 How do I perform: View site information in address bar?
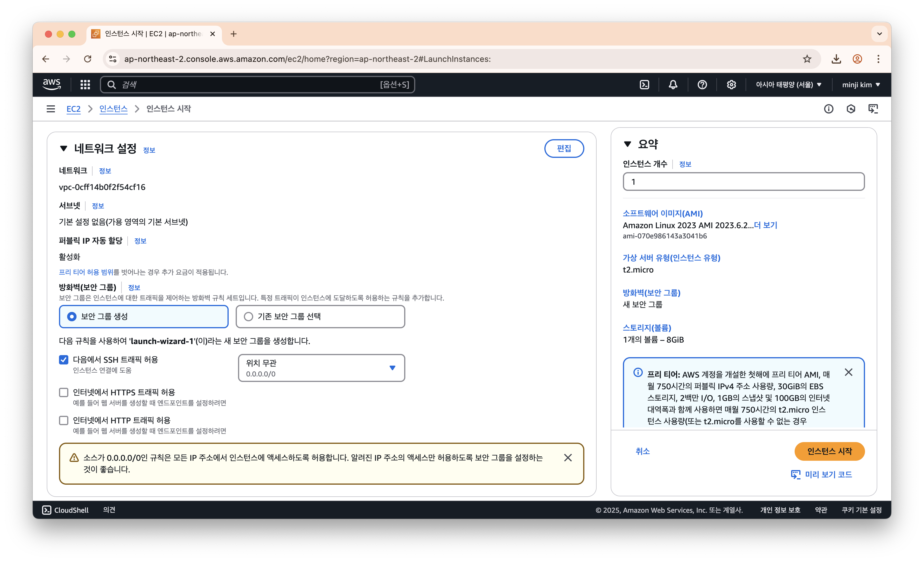click(113, 59)
